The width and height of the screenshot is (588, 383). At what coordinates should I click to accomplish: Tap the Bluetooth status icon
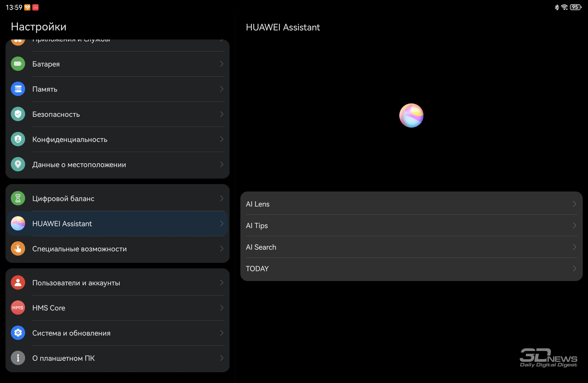557,7
